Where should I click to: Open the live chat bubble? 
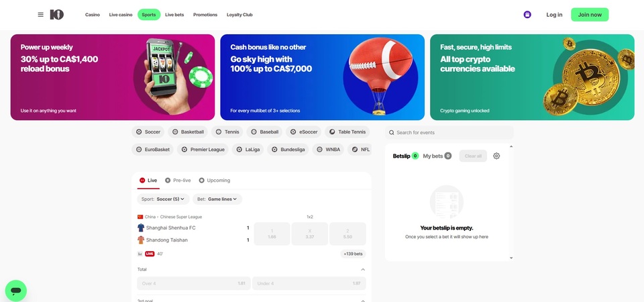pyautogui.click(x=16, y=291)
